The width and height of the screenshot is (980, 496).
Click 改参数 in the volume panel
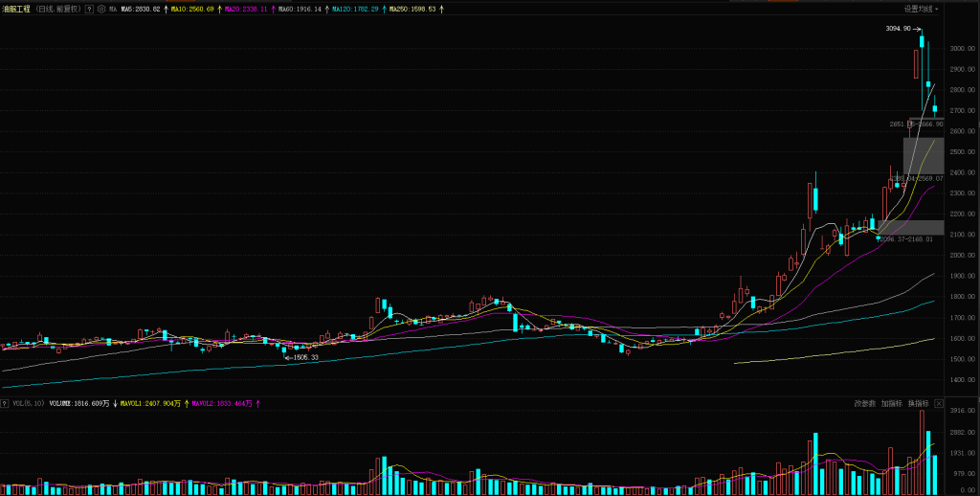tap(864, 404)
